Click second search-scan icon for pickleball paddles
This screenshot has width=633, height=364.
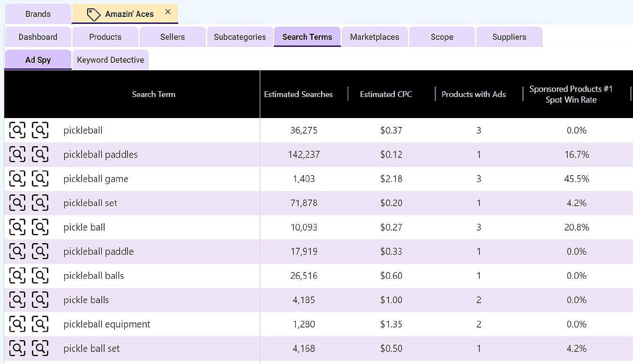tap(40, 155)
